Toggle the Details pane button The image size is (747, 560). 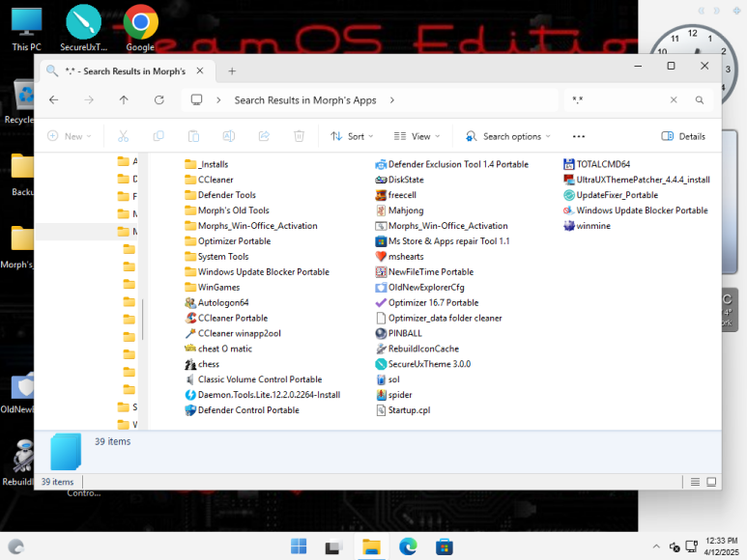(683, 136)
